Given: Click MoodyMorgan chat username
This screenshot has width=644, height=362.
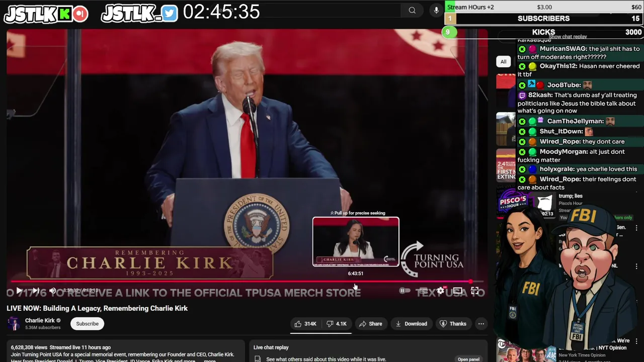Looking at the screenshot, I should click(563, 152).
